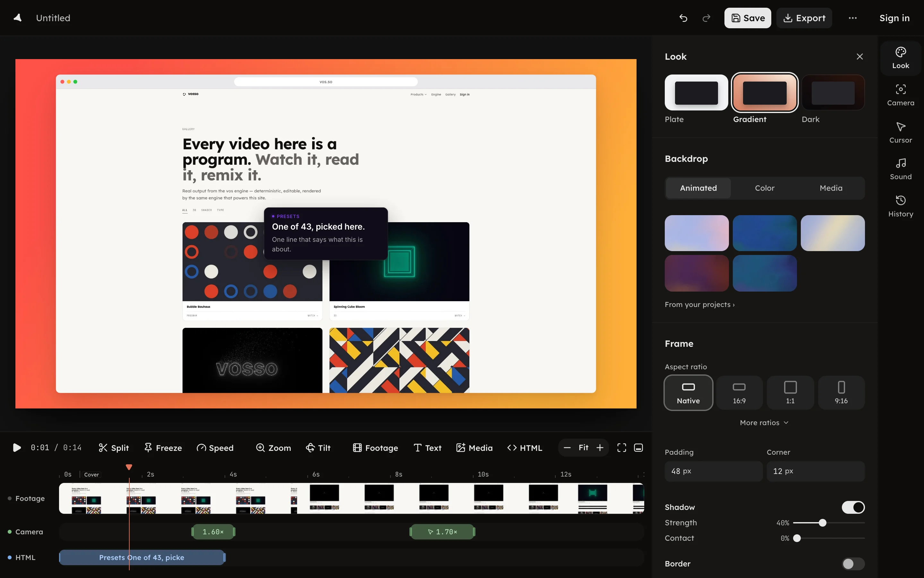This screenshot has width=924, height=578.
Task: Choose the Plate look preset
Action: [697, 92]
